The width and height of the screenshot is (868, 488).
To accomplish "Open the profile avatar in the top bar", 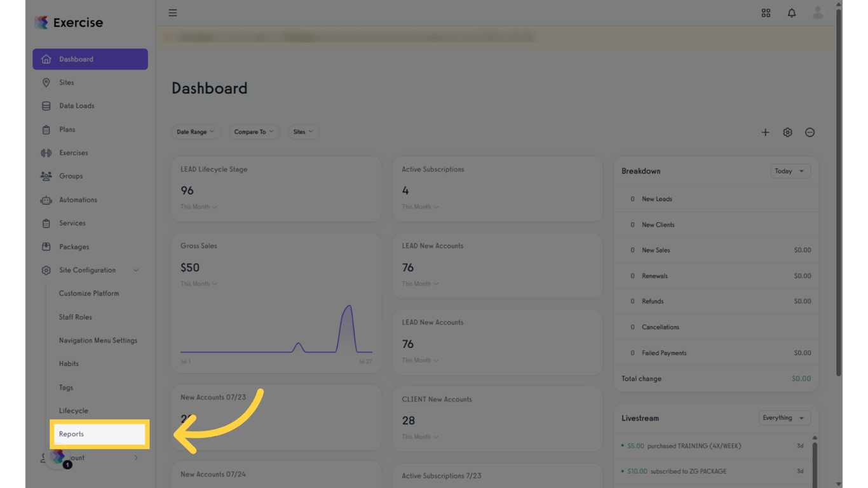I will click(818, 13).
